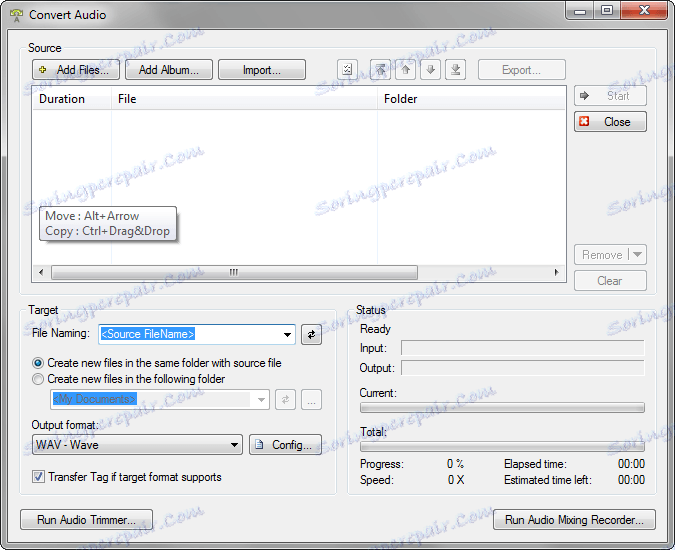Sort by the File column header
This screenshot has height=550, width=675.
point(245,99)
